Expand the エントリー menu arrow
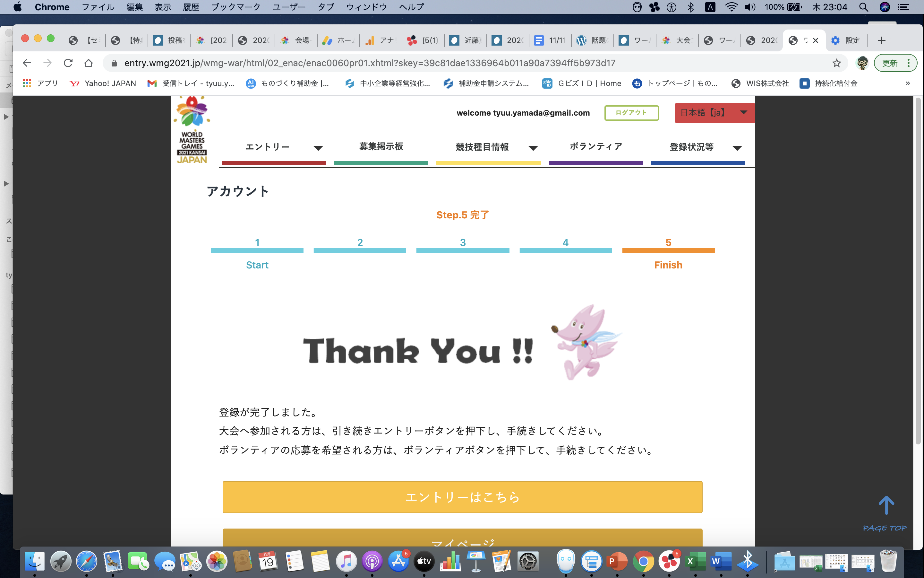Viewport: 924px width, 578px height. point(318,148)
